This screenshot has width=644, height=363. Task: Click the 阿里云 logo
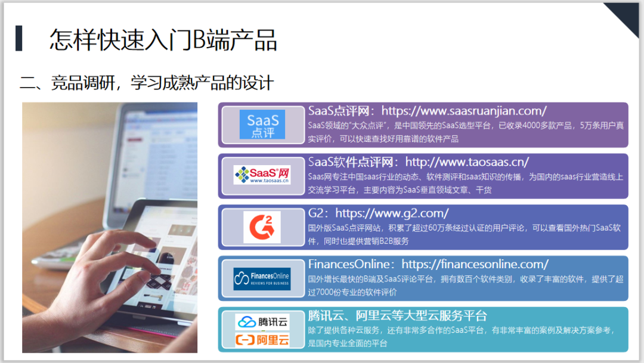point(262,340)
